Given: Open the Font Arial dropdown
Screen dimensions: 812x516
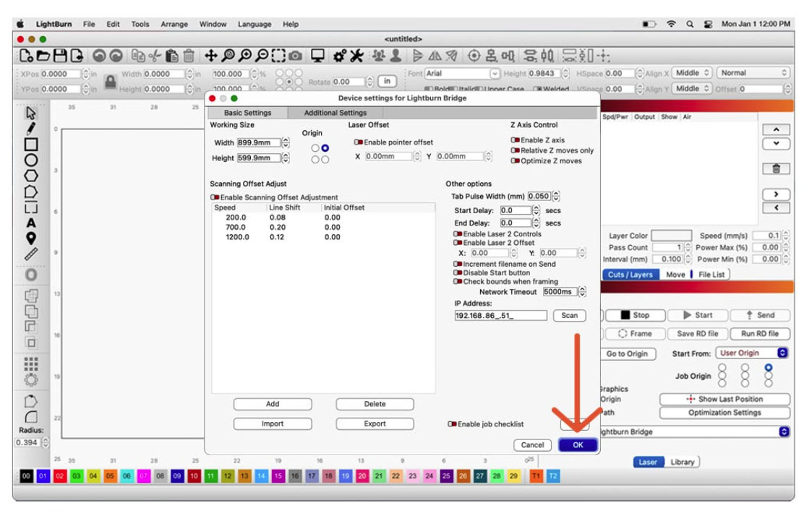Looking at the screenshot, I should [x=462, y=74].
